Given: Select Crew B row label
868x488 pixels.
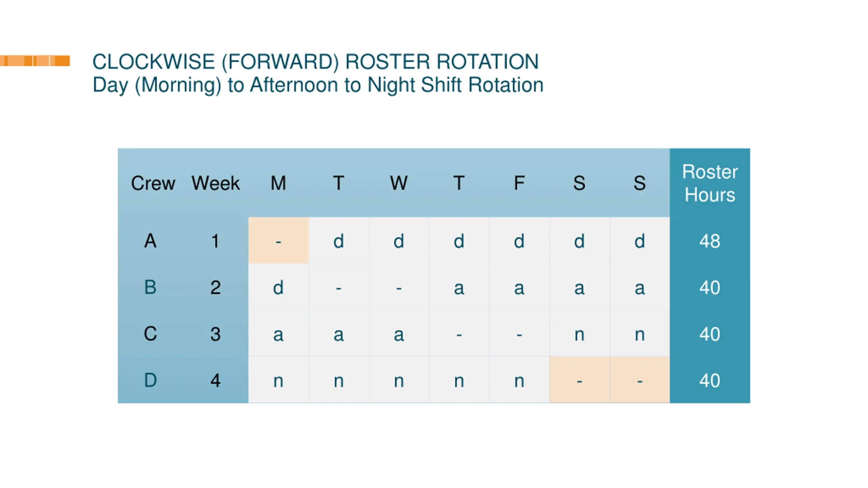Looking at the screenshot, I should click(x=150, y=287).
